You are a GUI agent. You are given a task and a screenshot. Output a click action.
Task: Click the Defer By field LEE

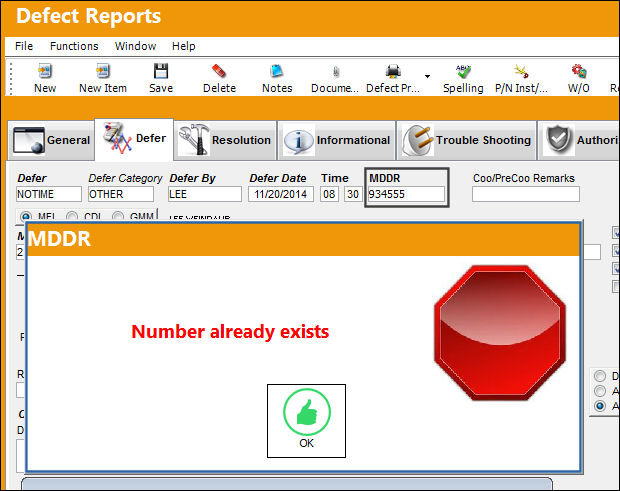coord(205,194)
